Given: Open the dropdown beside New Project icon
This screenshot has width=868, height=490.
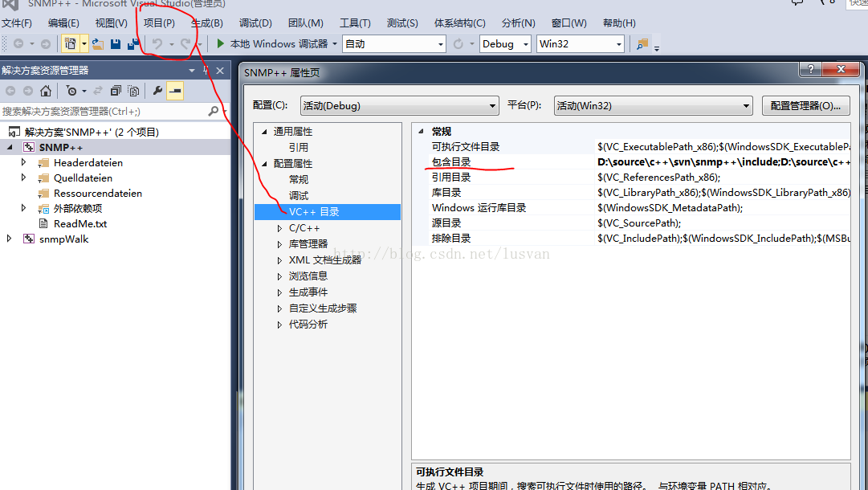Looking at the screenshot, I should coord(84,43).
